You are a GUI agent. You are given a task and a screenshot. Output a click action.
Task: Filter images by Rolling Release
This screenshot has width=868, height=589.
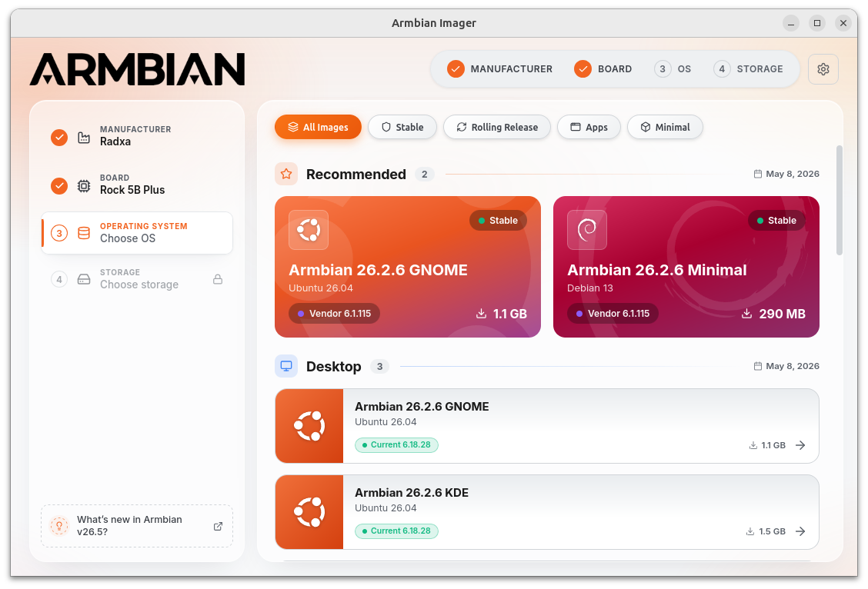click(497, 127)
